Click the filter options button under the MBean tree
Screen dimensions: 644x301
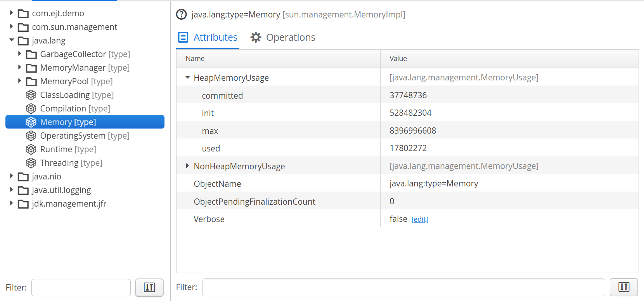click(149, 287)
